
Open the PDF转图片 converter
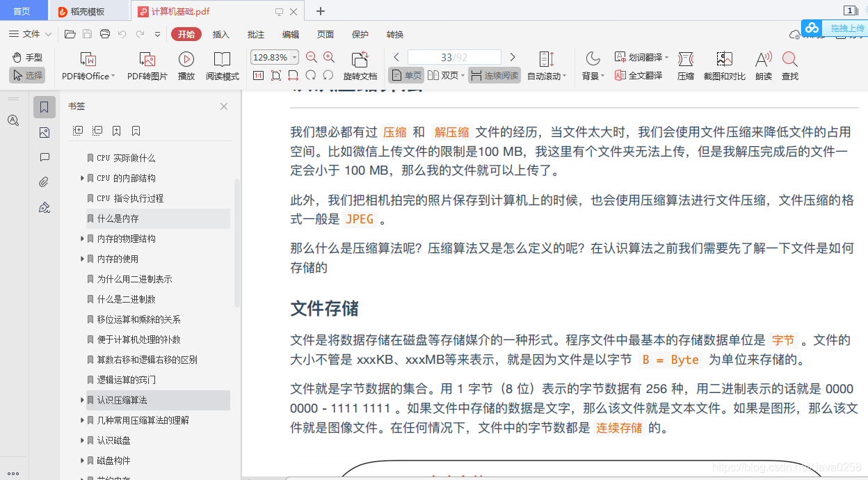pyautogui.click(x=147, y=67)
